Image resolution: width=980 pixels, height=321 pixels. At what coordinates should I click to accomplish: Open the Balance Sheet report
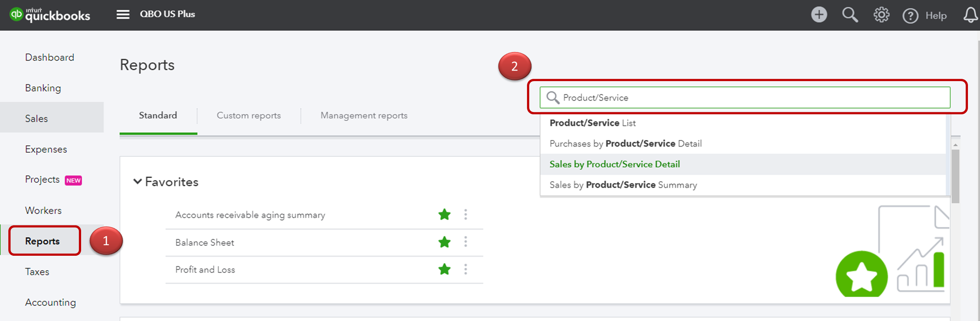pyautogui.click(x=204, y=242)
